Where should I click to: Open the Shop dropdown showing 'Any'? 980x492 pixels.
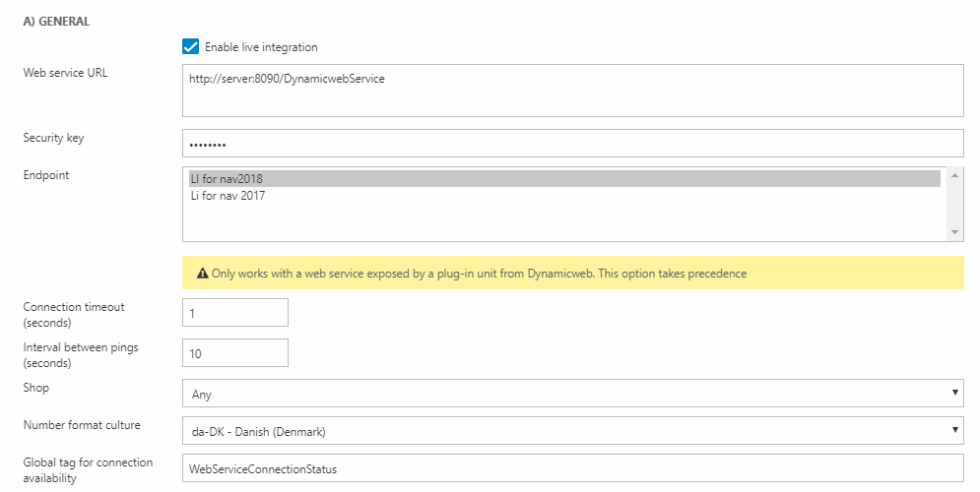[x=572, y=394]
